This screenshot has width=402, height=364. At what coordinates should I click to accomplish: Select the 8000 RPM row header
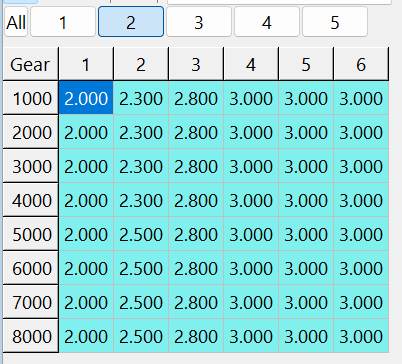click(30, 336)
